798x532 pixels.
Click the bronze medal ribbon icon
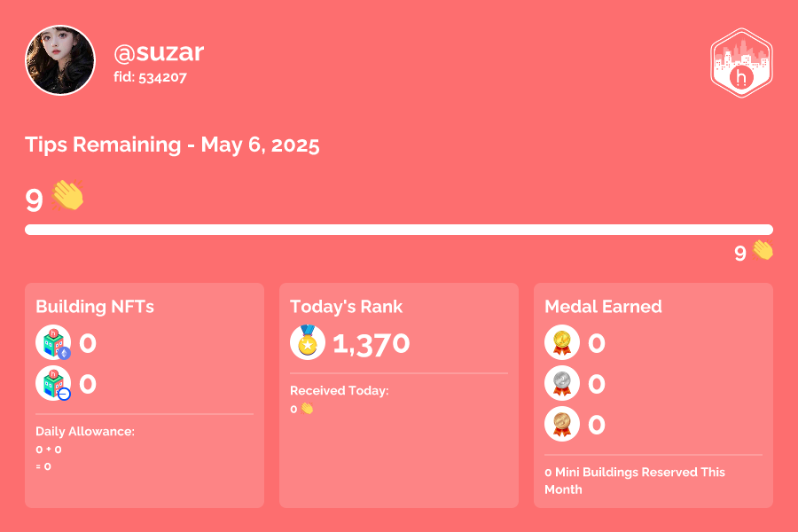(x=562, y=424)
